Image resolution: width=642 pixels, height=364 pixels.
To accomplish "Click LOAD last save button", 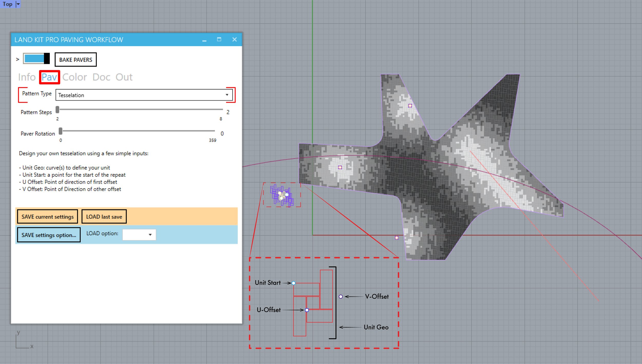I will point(104,216).
